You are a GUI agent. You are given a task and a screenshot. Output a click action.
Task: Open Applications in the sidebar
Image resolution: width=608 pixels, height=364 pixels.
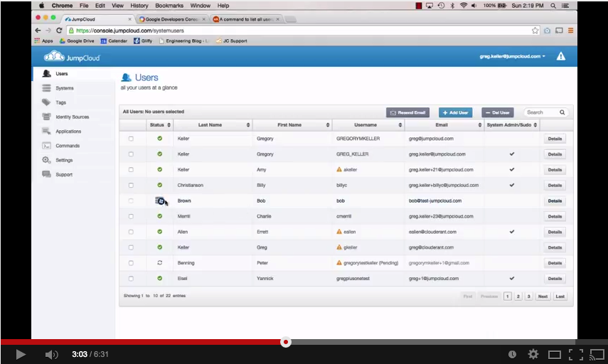68,131
